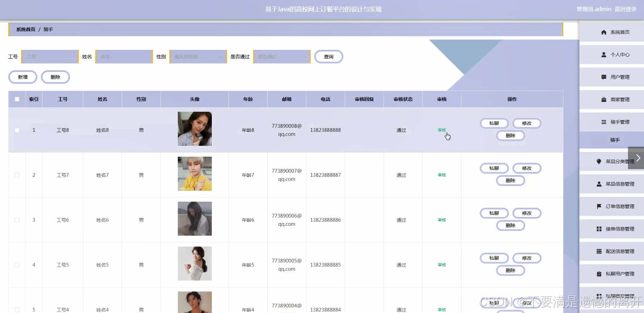Viewport: 644px width, 313px height.
Task: Click the bulb icon beside 菜品分类管理
Action: click(599, 162)
